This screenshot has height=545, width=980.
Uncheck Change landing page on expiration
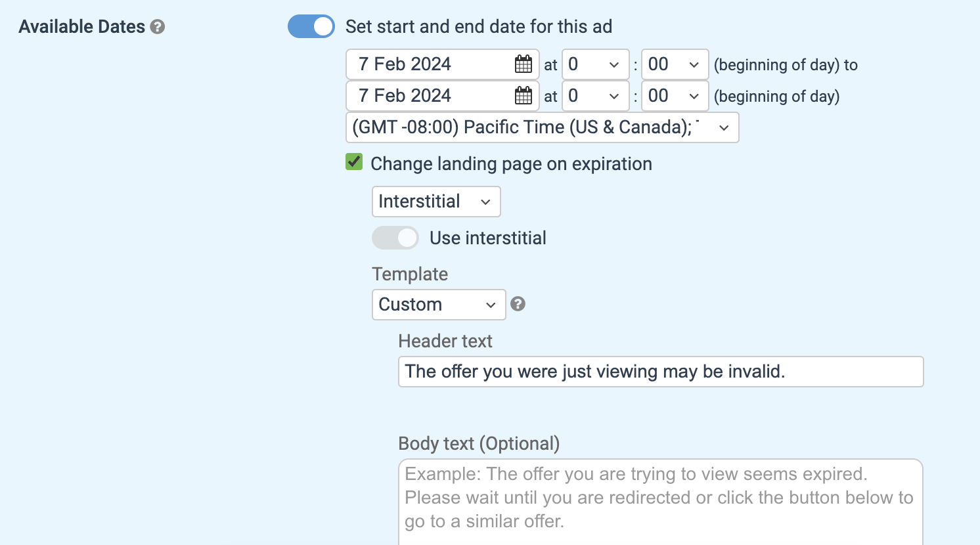(x=354, y=162)
